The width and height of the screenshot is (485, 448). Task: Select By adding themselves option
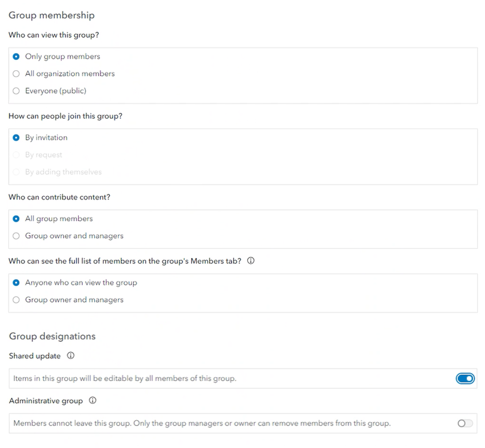point(16,172)
